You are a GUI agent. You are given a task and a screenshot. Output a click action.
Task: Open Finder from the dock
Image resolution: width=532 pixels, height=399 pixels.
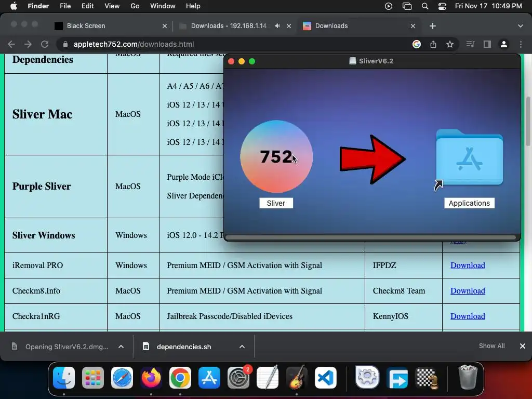click(x=64, y=378)
